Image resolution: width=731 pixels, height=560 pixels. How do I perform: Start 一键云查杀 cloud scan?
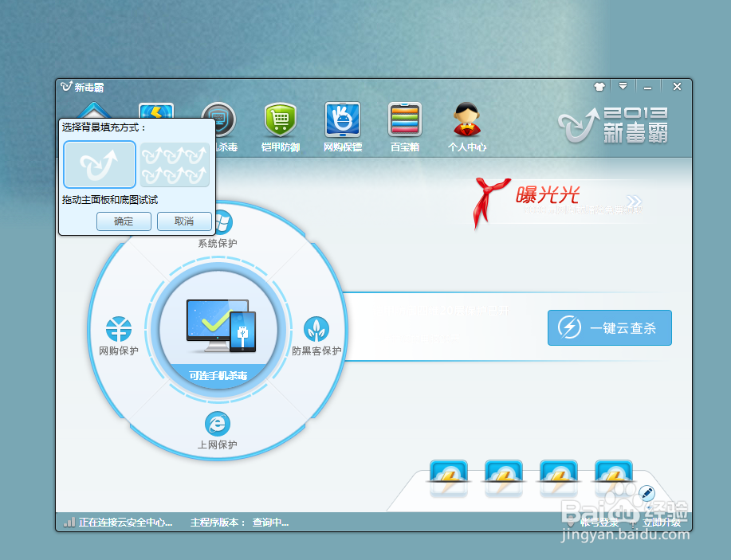pyautogui.click(x=610, y=328)
